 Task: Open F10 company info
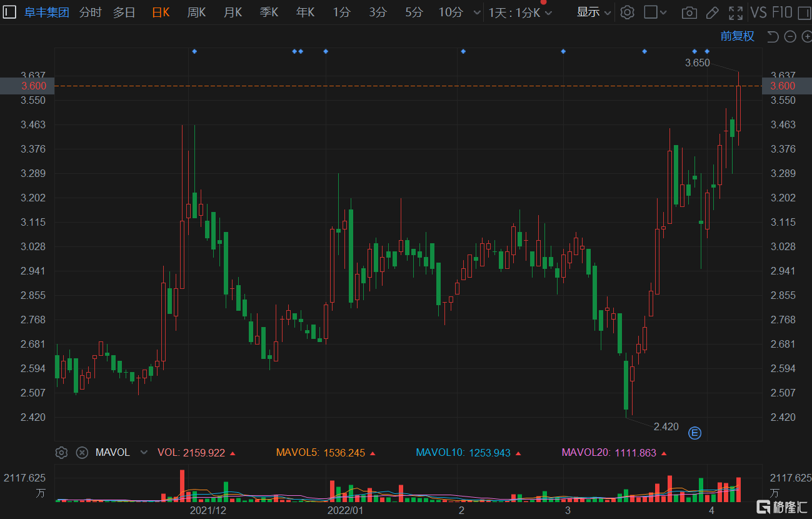[x=782, y=13]
